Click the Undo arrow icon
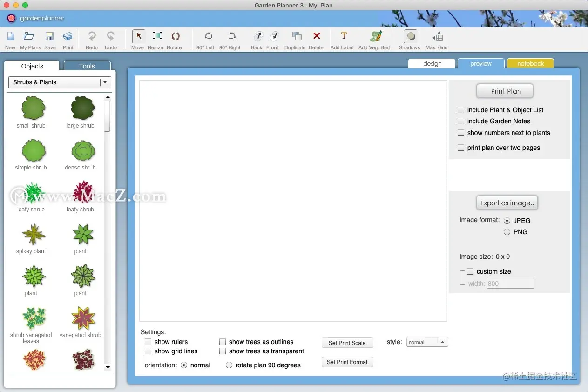This screenshot has width=588, height=392. click(111, 36)
